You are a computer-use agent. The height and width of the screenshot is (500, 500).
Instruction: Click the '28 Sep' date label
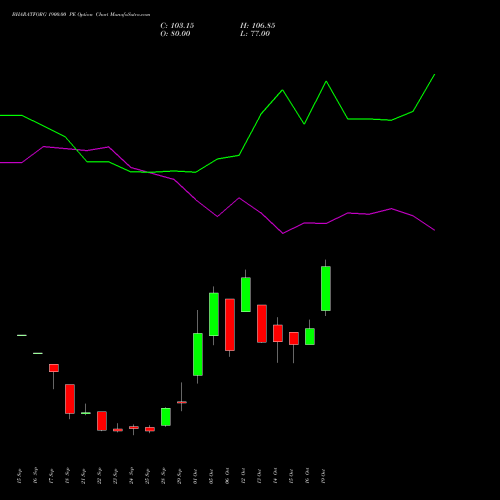[x=163, y=476]
